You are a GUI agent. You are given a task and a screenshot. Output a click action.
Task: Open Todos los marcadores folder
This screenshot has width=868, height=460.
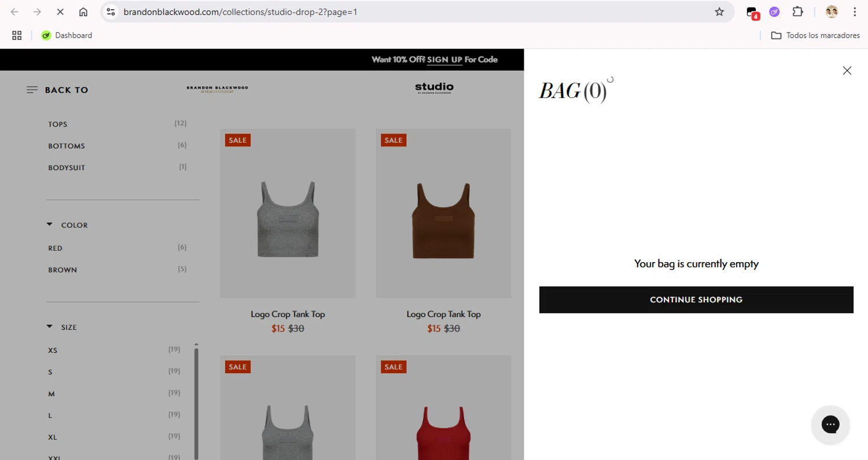[x=815, y=35]
